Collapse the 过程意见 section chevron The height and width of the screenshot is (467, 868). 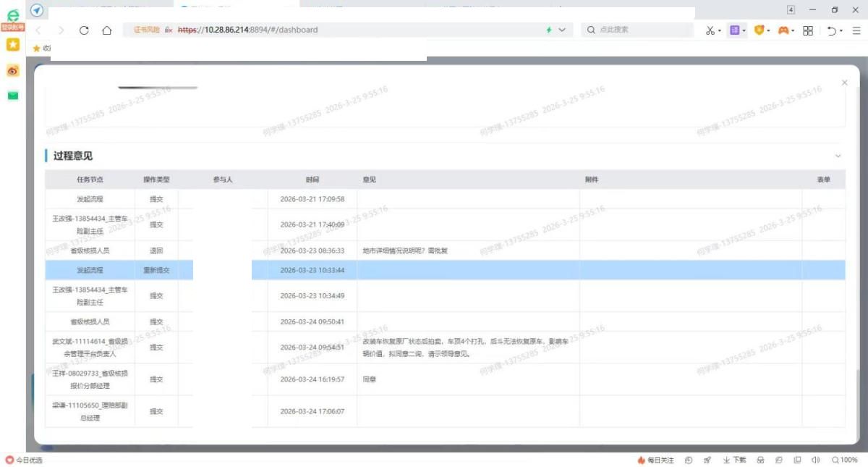click(838, 156)
